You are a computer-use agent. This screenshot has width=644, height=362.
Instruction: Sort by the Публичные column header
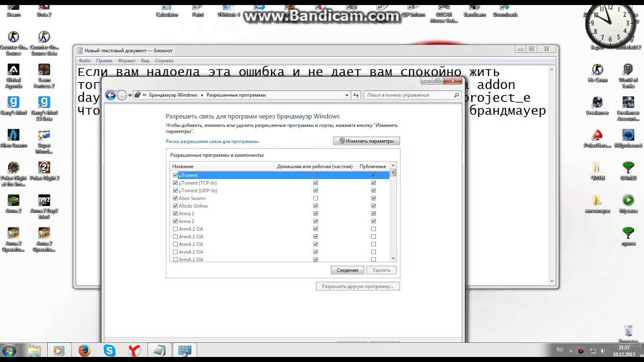tap(373, 166)
